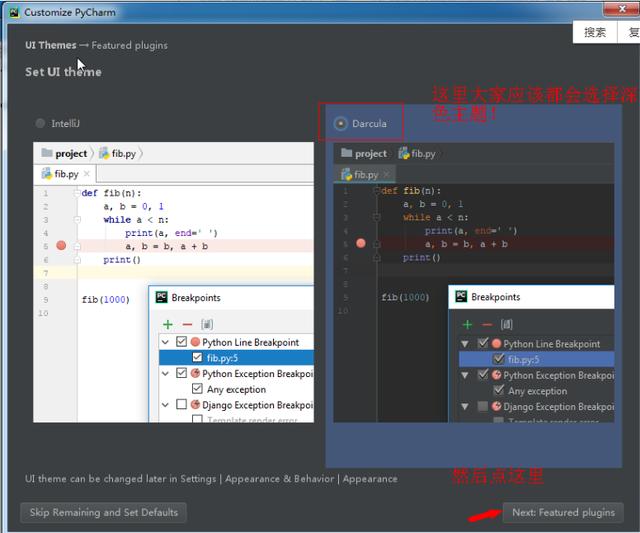640x533 pixels.
Task: Click Python Exception Breakpoint icon, light preview
Action: [196, 373]
